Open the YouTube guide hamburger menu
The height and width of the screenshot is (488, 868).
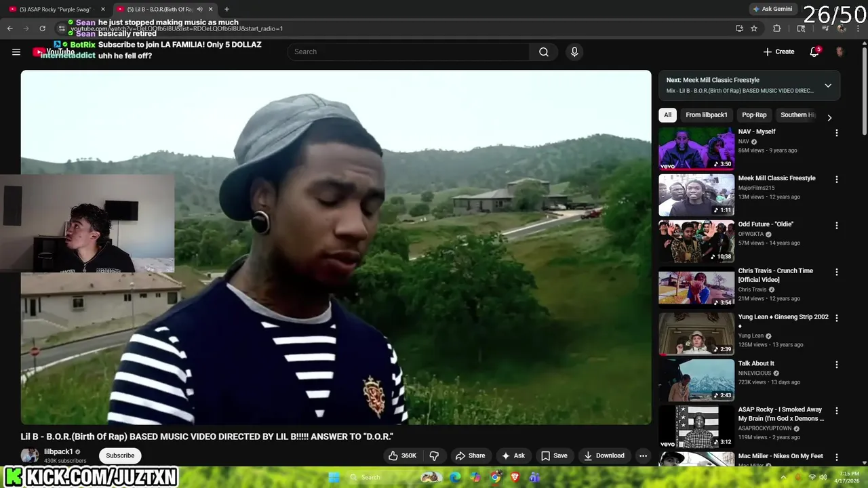16,52
